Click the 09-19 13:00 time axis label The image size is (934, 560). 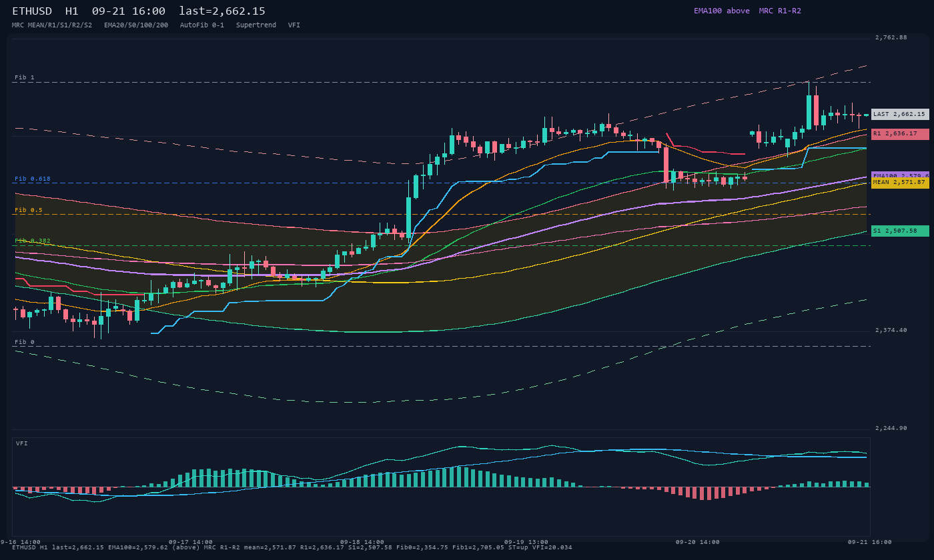pos(526,542)
